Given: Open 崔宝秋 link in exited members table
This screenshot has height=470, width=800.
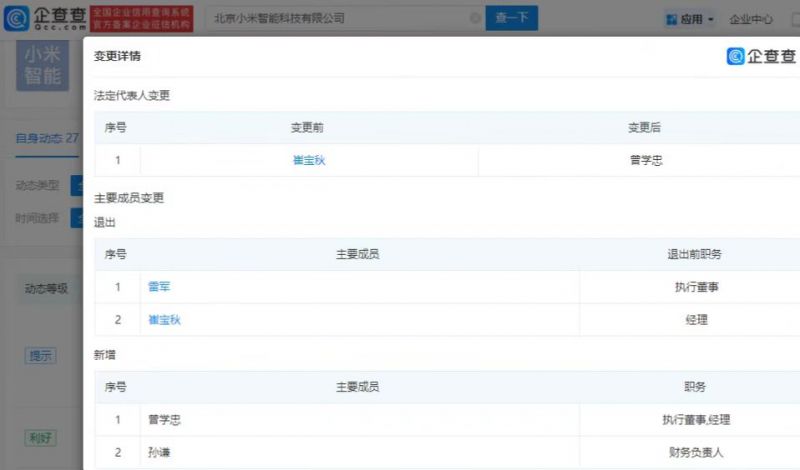Looking at the screenshot, I should click(164, 320).
